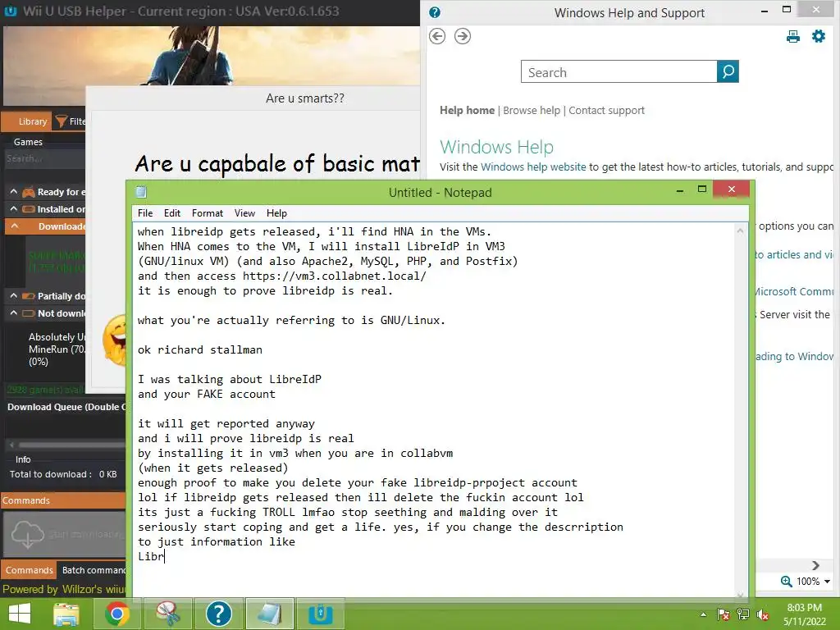Image resolution: width=840 pixels, height=630 pixels.
Task: Open Notepad Help menu
Action: pos(276,213)
